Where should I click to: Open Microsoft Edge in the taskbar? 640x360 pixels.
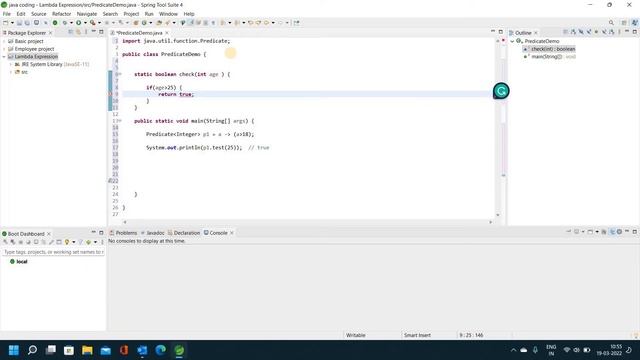(161, 350)
